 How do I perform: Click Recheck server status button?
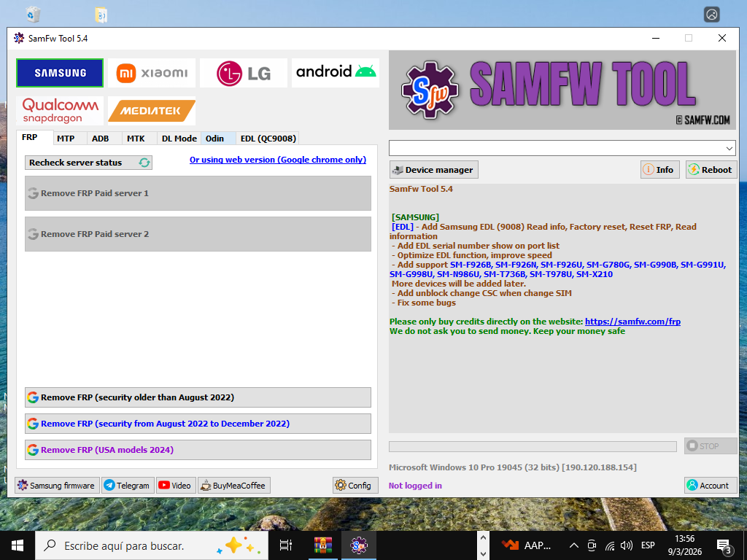88,163
